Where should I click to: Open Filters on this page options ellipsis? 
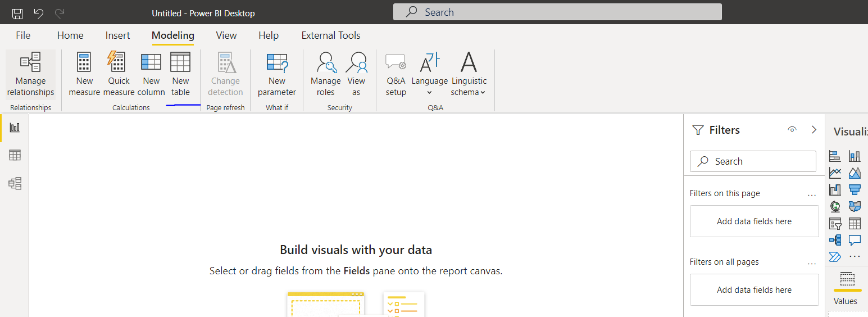point(811,194)
